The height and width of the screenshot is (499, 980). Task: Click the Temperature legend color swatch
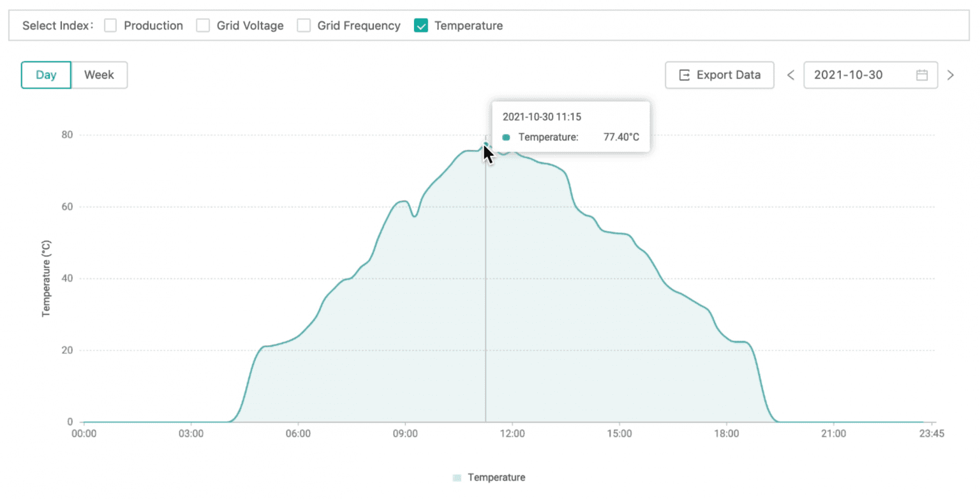tap(457, 478)
